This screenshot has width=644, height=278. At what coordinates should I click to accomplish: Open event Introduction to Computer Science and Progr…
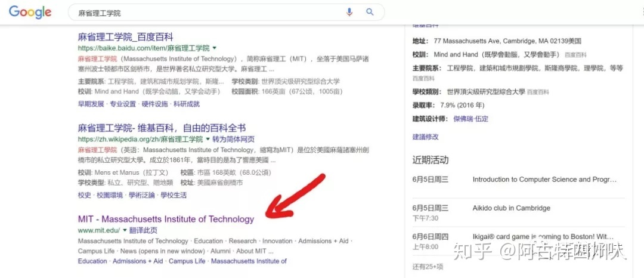point(544,180)
